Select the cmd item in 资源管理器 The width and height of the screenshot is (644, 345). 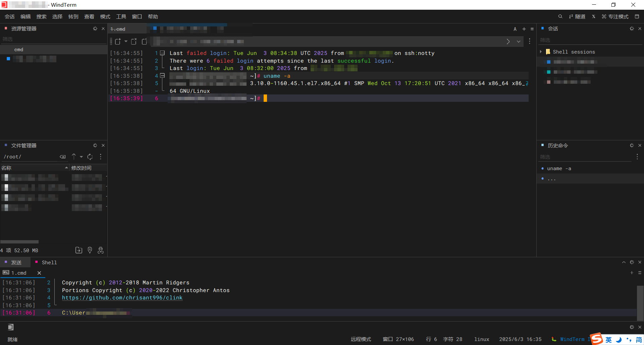[54, 50]
